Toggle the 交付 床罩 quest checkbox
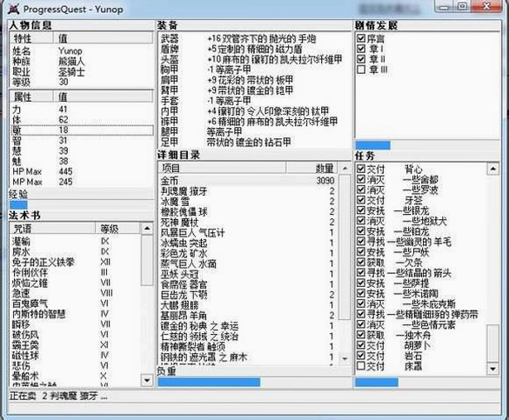This screenshot has height=420, width=509. [x=361, y=366]
